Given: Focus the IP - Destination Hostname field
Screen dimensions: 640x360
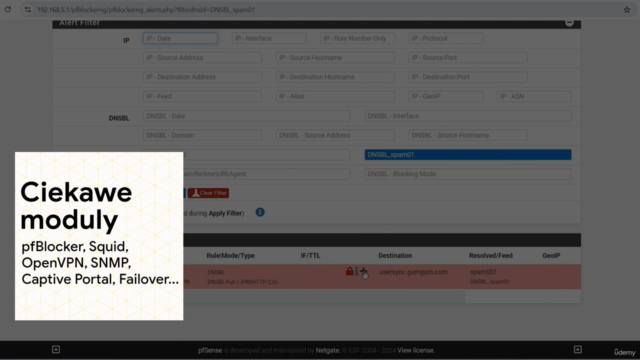Looking at the screenshot, I should coord(335,77).
